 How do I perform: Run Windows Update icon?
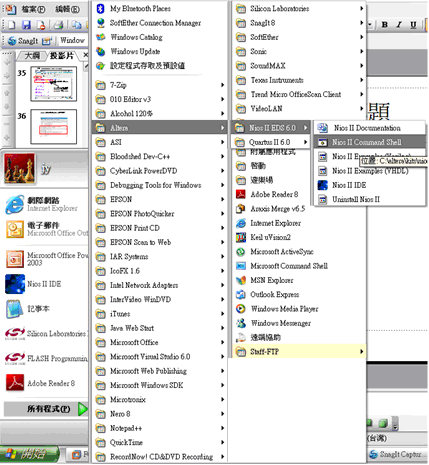click(101, 52)
